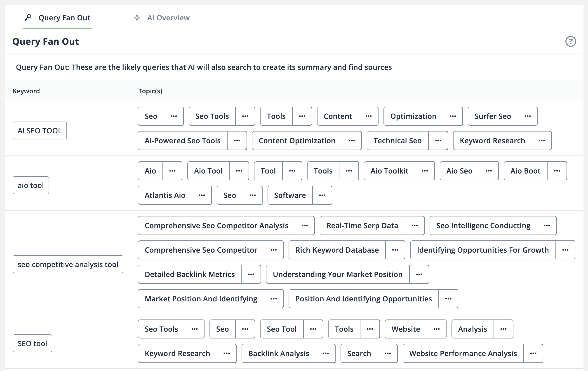Image resolution: width=588 pixels, height=371 pixels.
Task: Switch to the Query Fan Out tab
Action: coord(58,18)
